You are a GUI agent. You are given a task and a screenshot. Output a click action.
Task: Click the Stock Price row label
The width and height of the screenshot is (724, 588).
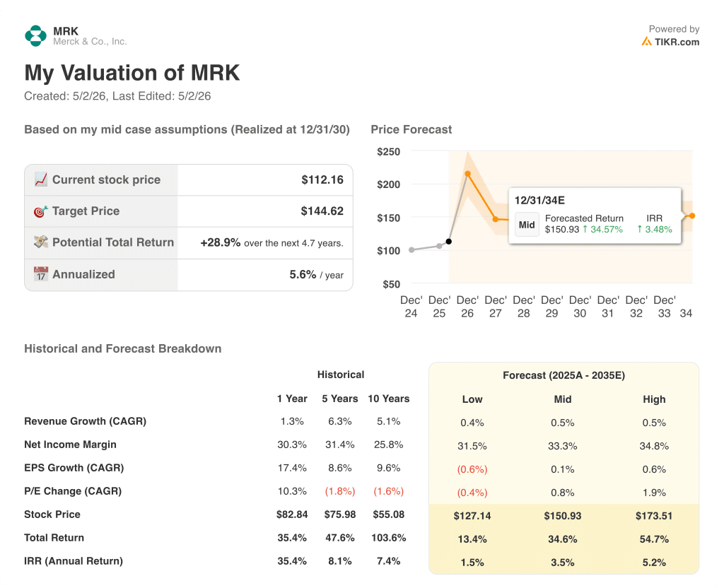pos(52,514)
